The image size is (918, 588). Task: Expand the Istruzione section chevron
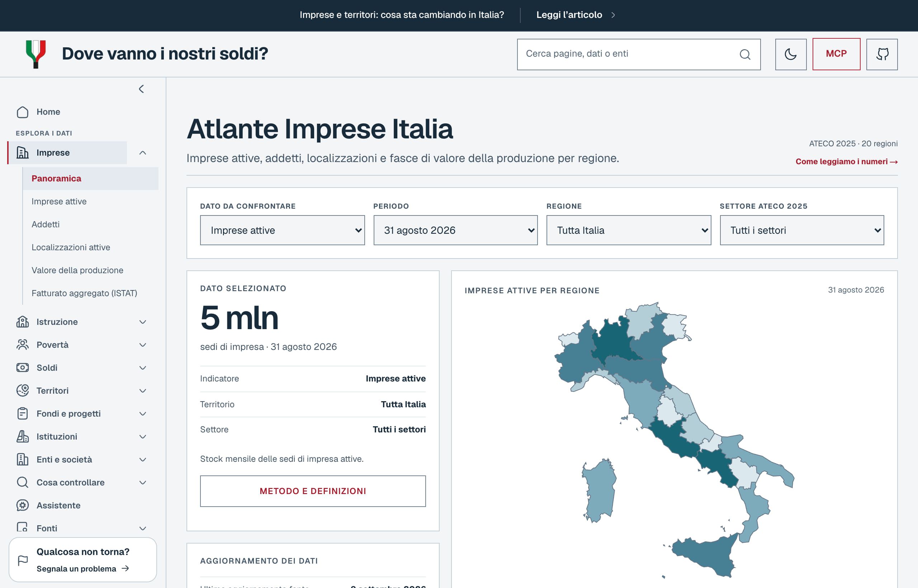143,322
